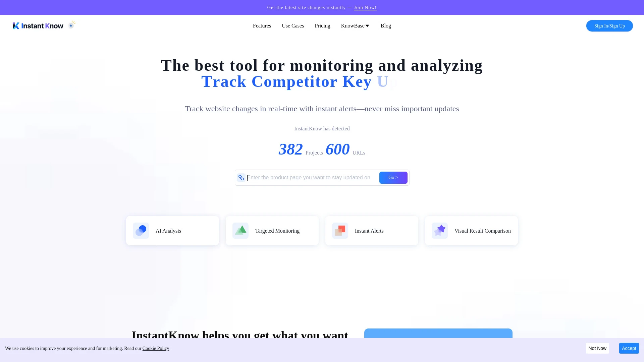The image size is (644, 362).
Task: Click the Visual Result Comparison icon
Action: [440, 230]
